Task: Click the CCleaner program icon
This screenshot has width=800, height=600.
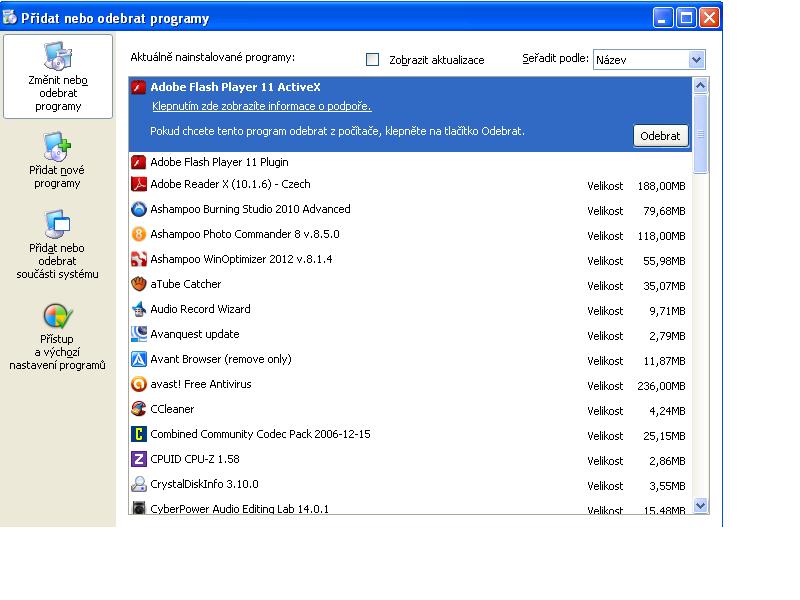Action: pos(140,409)
